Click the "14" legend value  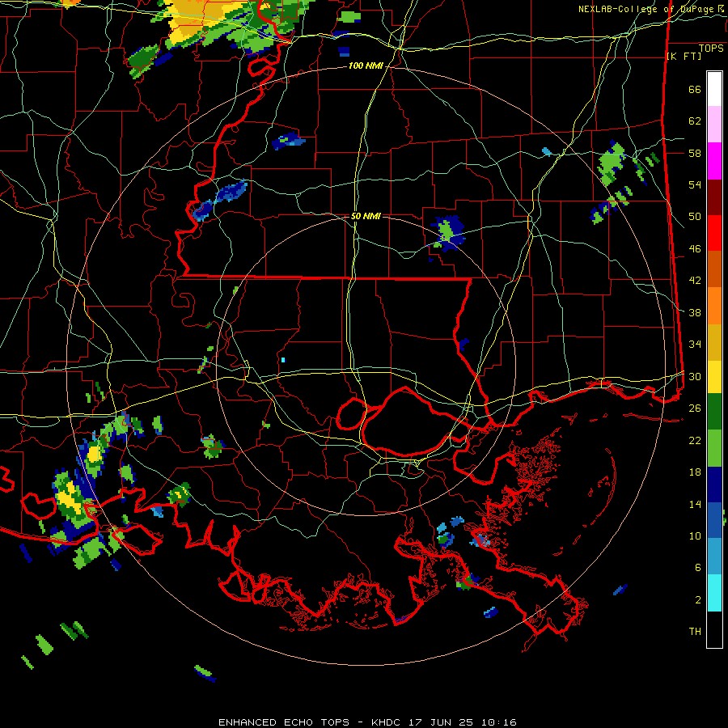click(695, 504)
